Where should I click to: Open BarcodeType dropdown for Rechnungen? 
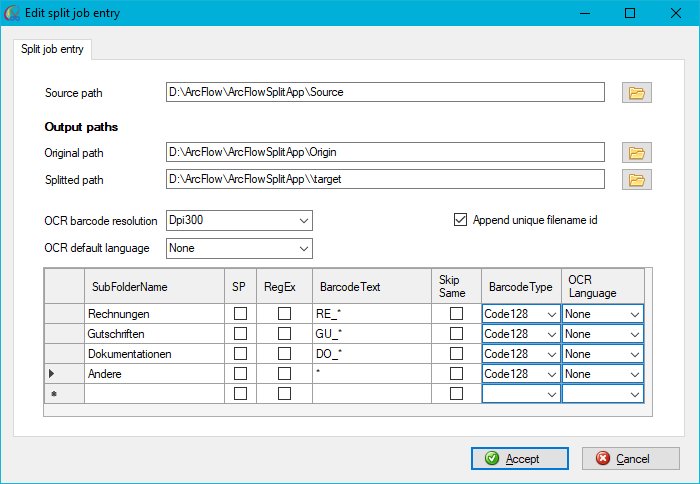pos(521,314)
